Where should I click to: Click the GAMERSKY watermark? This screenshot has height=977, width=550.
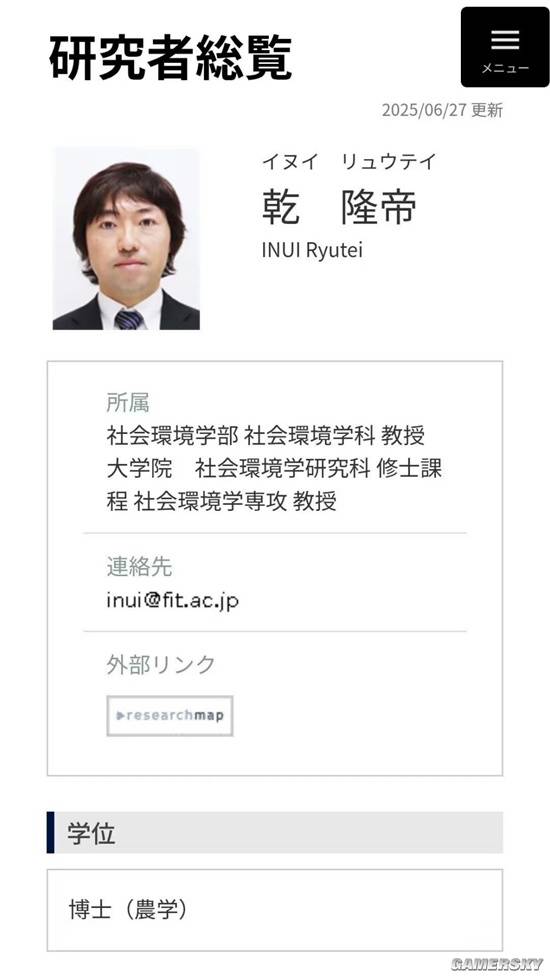click(x=496, y=963)
